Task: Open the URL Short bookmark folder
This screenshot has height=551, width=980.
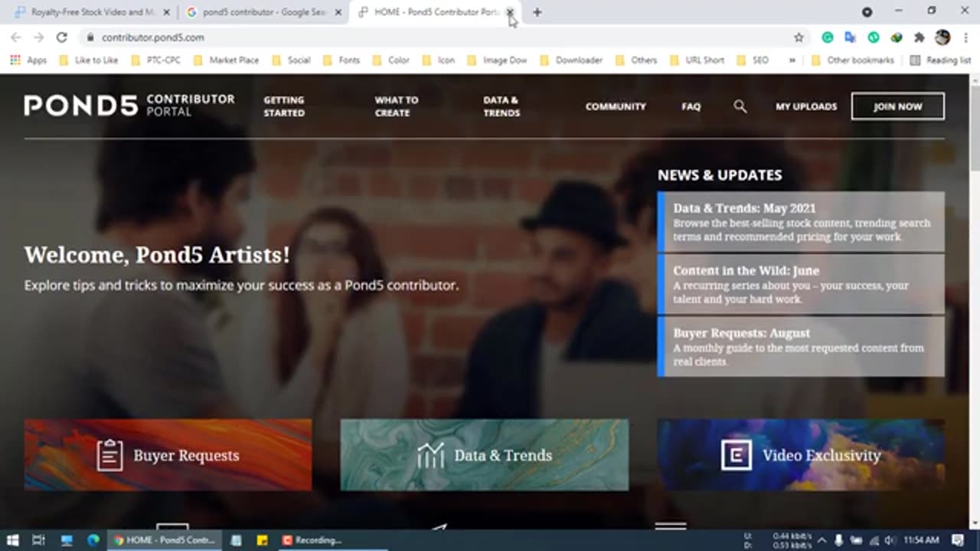Action: coord(697,60)
